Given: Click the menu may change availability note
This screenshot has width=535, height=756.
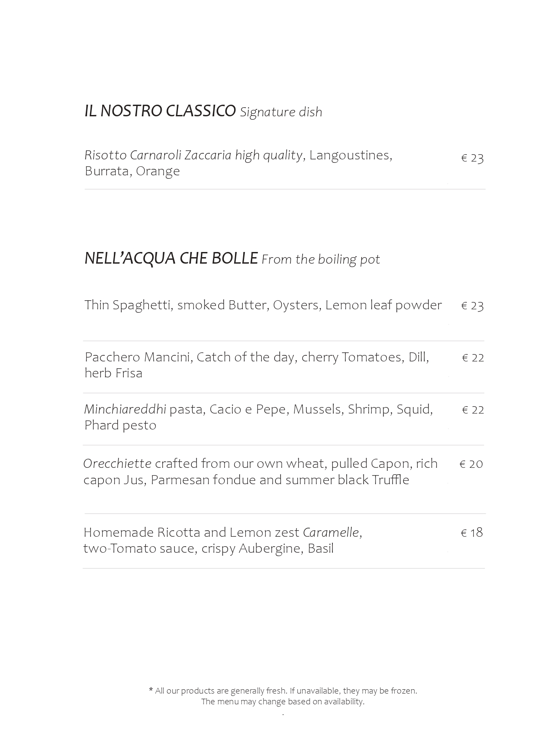Looking at the screenshot, I should 283,701.
